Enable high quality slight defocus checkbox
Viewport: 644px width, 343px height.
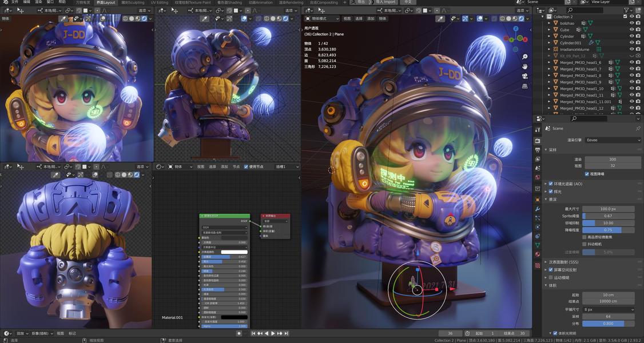pos(585,237)
